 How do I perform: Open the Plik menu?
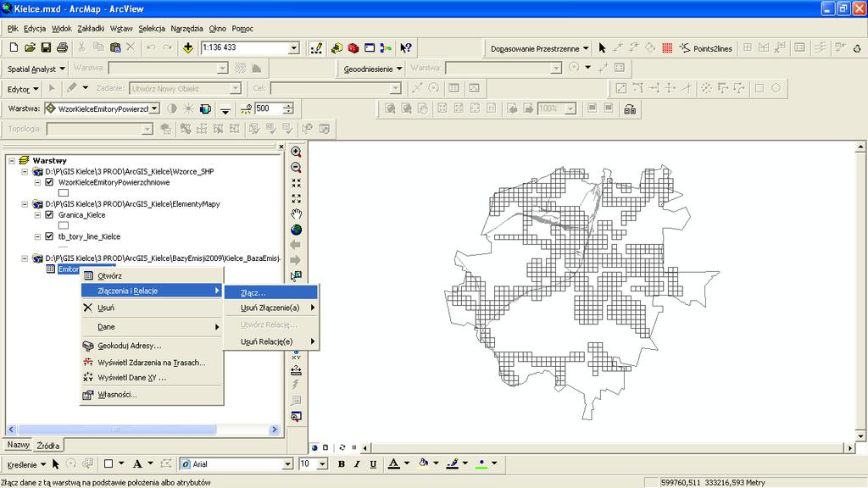tap(13, 28)
